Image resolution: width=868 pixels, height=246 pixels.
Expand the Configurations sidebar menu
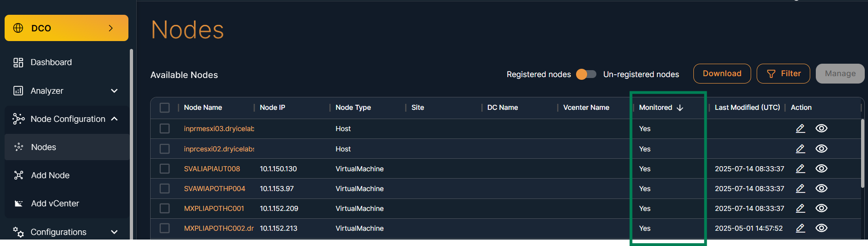[x=114, y=232]
